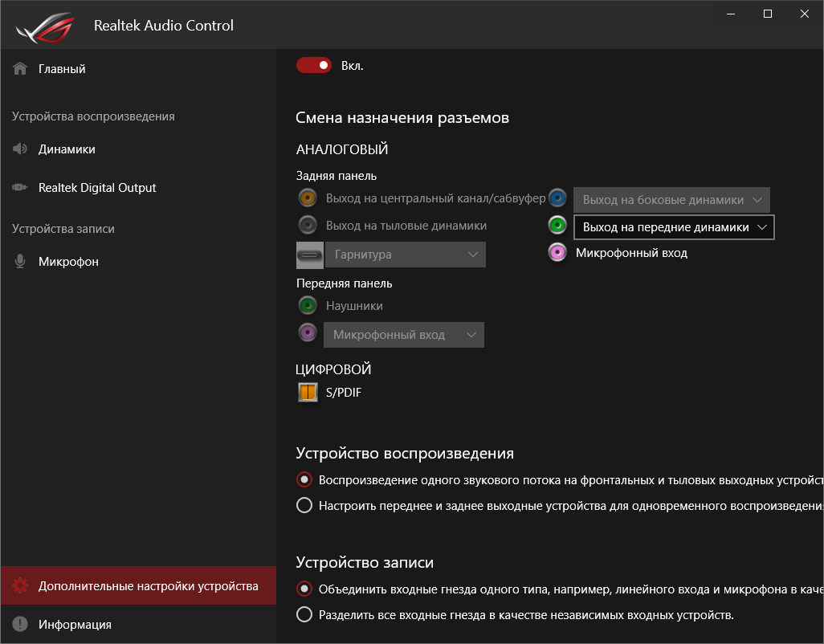Screen dimensions: 824x644
Task: Open Realtek Digital Output settings
Action: pyautogui.click(x=97, y=188)
